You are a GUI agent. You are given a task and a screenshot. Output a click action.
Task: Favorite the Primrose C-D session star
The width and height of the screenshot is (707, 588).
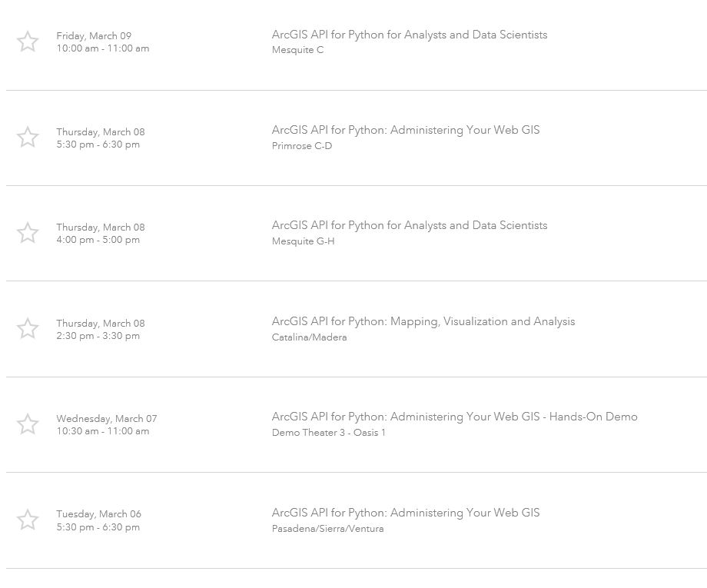[x=28, y=137]
